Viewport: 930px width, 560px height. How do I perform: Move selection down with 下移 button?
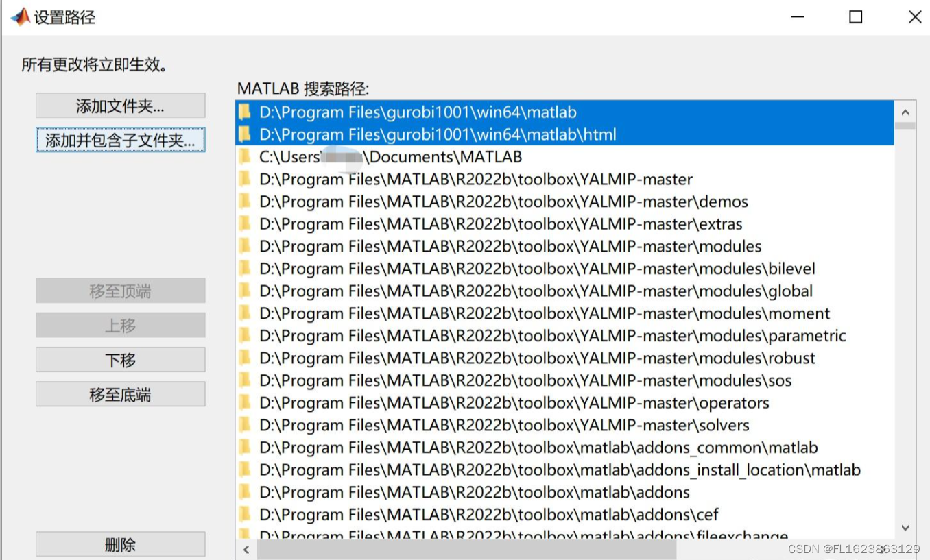click(x=120, y=360)
